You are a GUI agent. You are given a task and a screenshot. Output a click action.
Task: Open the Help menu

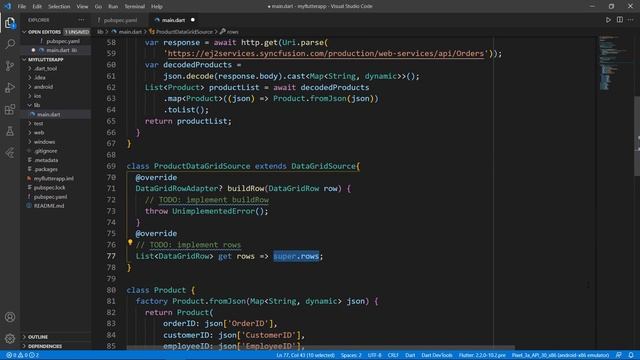pyautogui.click(x=157, y=7)
